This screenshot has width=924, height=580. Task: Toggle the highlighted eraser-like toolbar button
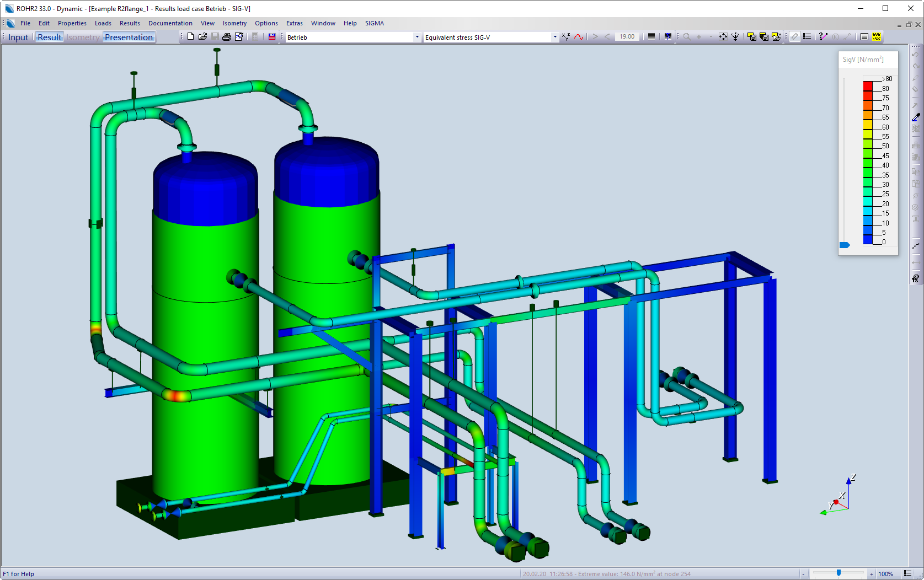click(794, 37)
